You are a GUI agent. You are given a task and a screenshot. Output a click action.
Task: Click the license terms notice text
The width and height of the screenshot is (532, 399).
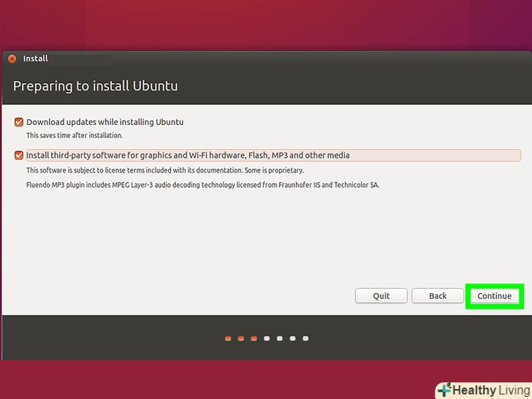[x=165, y=170]
